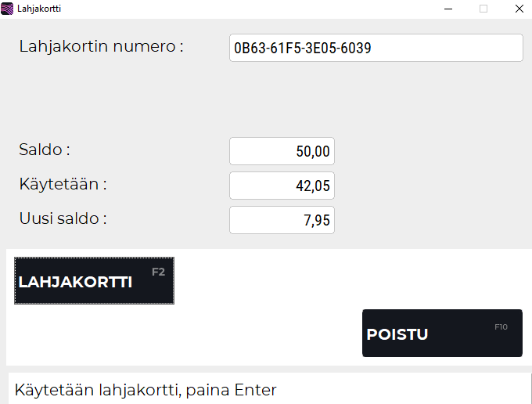
Task: Select the Saldo field showing 50,00
Action: 282,151
